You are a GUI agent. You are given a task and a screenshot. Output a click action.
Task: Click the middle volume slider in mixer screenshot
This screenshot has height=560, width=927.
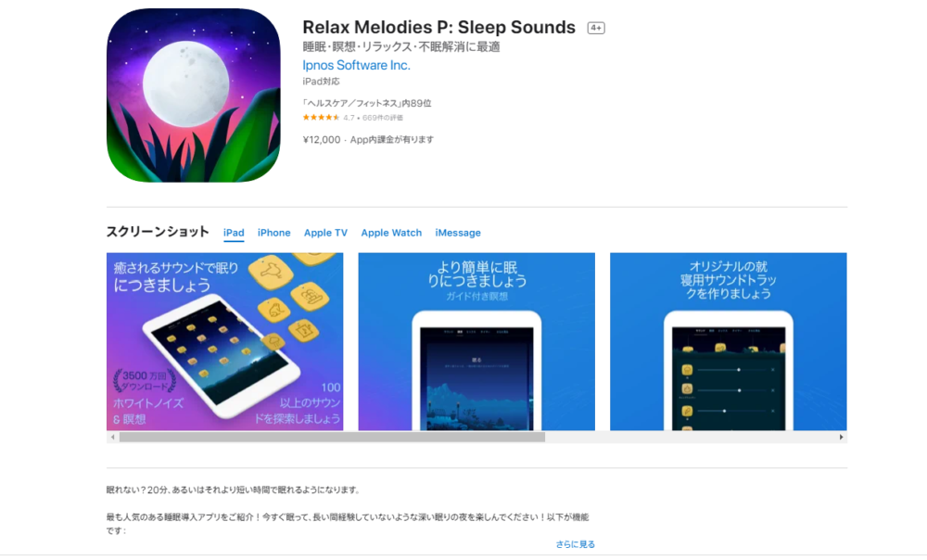pos(733,390)
